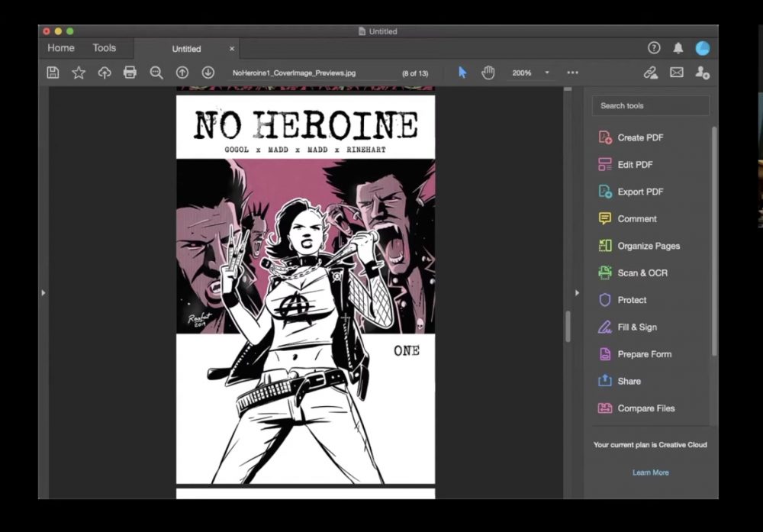The width and height of the screenshot is (763, 532).
Task: Open the Create PDF tool
Action: click(x=631, y=137)
